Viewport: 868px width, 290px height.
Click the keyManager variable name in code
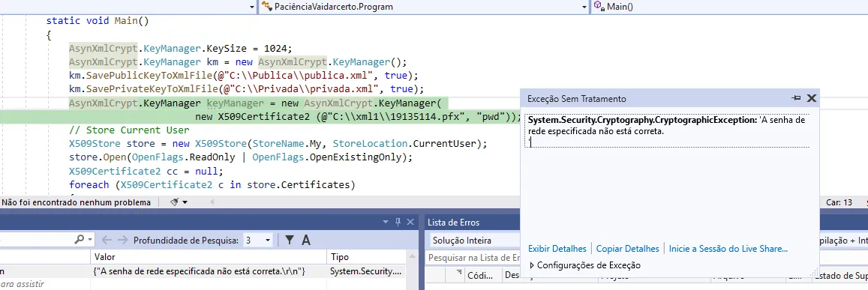coord(236,103)
